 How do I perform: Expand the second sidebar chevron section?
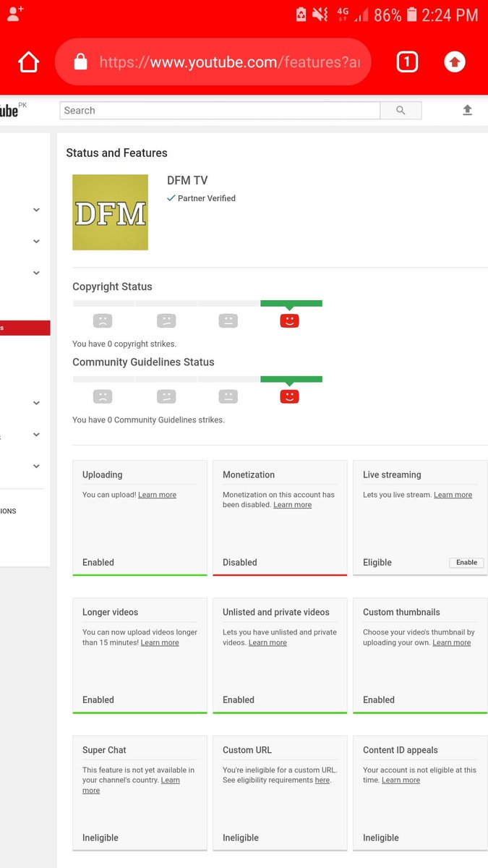click(x=36, y=242)
